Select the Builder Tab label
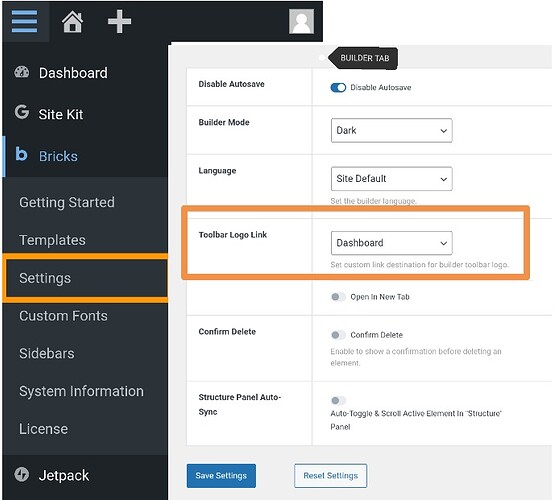 pyautogui.click(x=364, y=58)
